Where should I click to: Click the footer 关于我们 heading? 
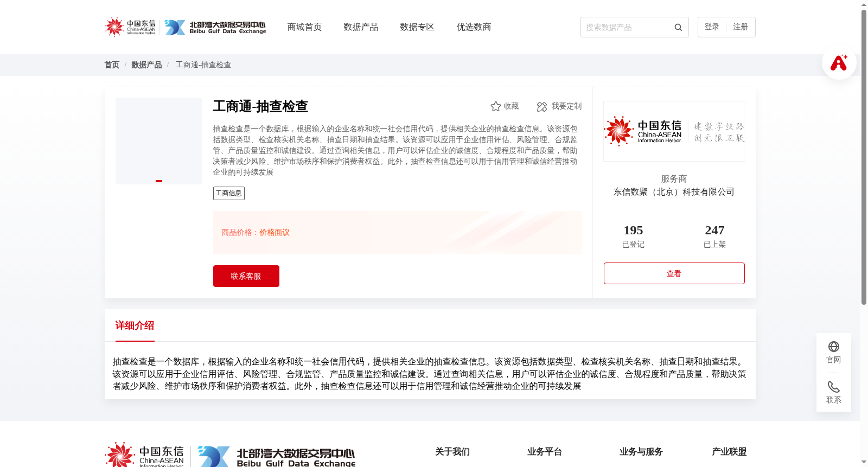coord(452,452)
